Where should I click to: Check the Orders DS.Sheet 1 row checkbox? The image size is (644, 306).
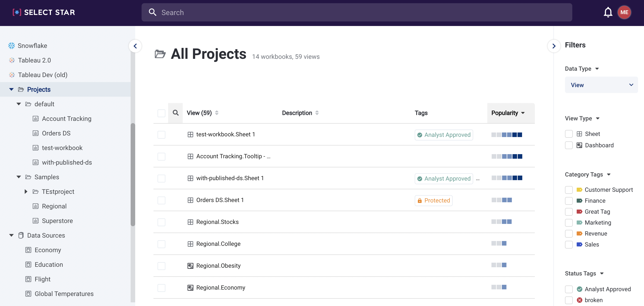tap(161, 200)
